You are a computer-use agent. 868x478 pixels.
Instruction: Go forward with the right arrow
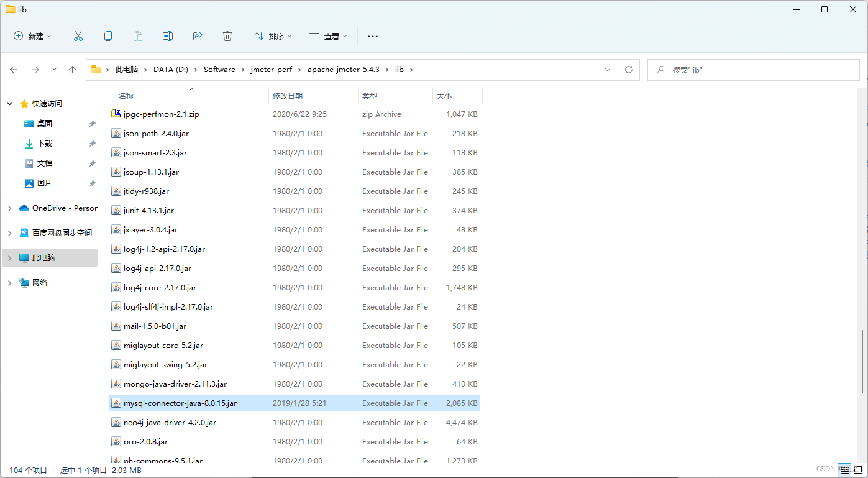click(x=35, y=70)
